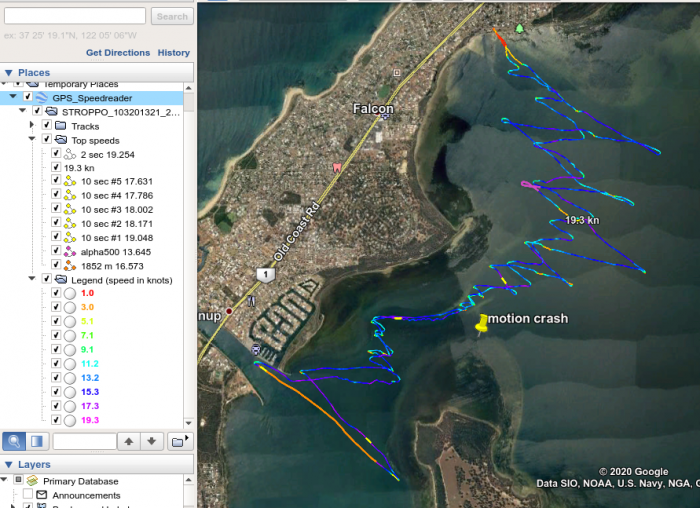Click the search places magnifier button
Viewport: 700px width, 508px height.
(x=16, y=441)
